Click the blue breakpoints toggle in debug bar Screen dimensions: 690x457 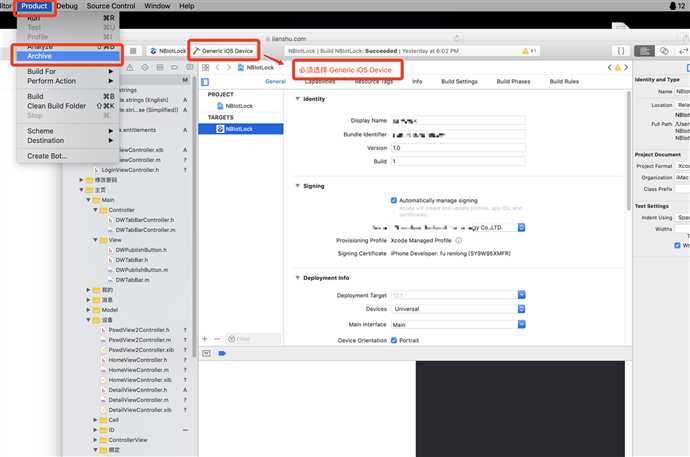[x=222, y=354]
